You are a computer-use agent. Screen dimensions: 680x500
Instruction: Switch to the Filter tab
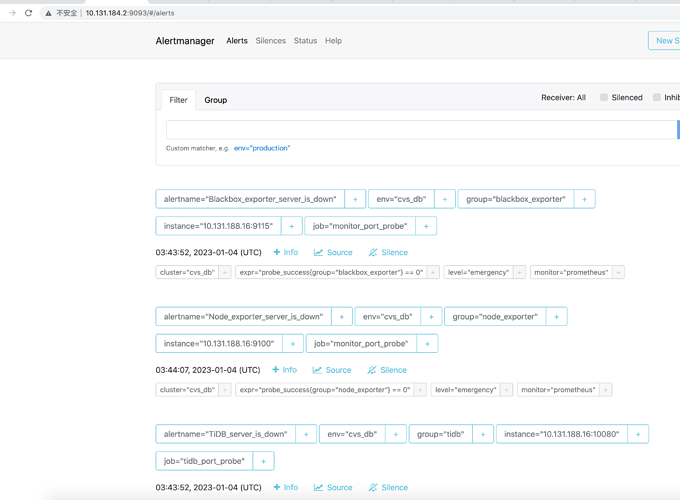pyautogui.click(x=178, y=100)
